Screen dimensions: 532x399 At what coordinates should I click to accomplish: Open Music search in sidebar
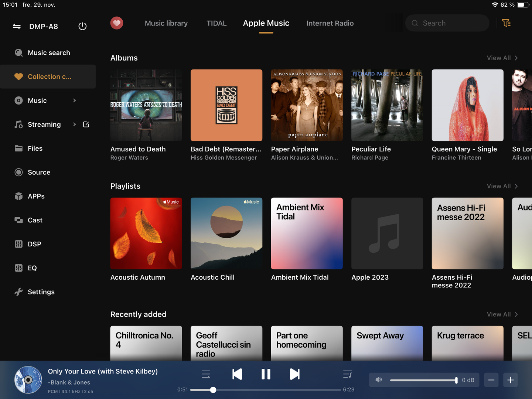pos(48,53)
